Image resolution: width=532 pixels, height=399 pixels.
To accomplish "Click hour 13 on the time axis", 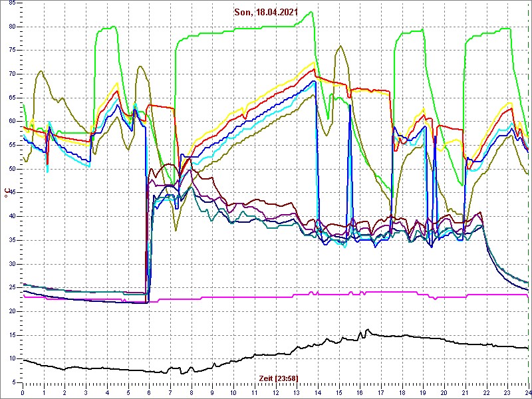I will [297, 393].
